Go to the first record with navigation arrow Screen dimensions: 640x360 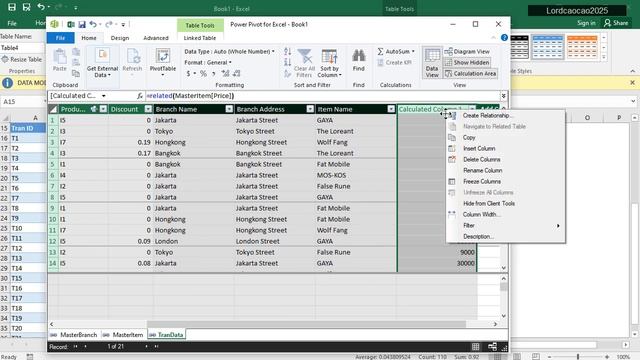click(76, 347)
